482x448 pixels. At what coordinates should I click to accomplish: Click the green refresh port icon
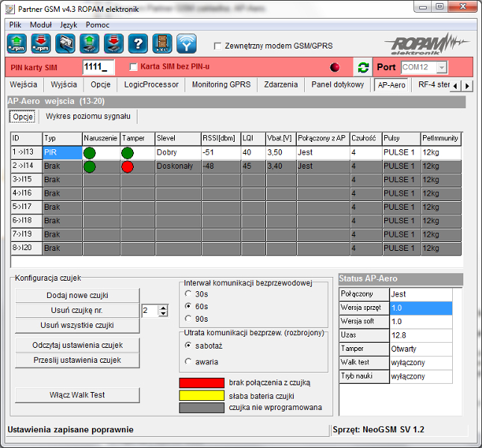[363, 67]
